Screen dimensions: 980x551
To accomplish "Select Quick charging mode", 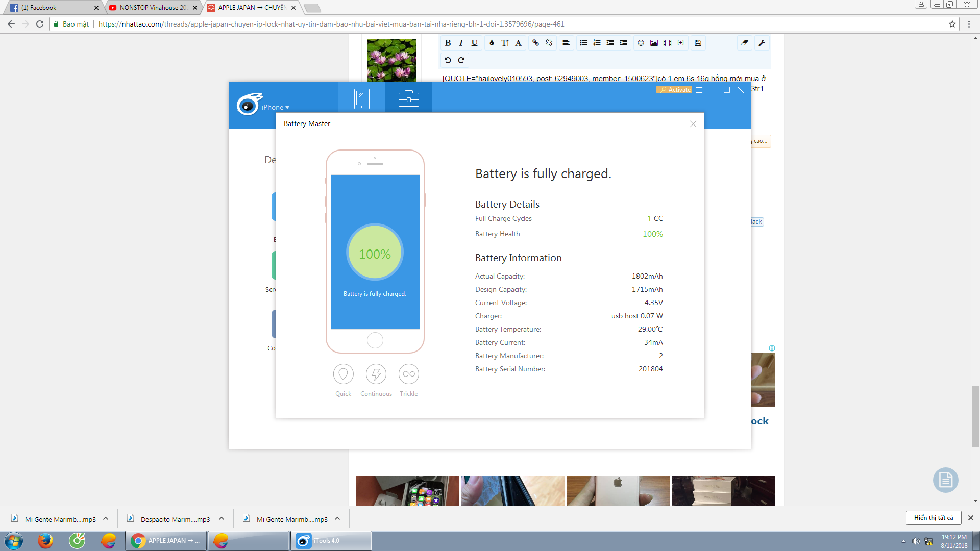I will click(x=343, y=374).
